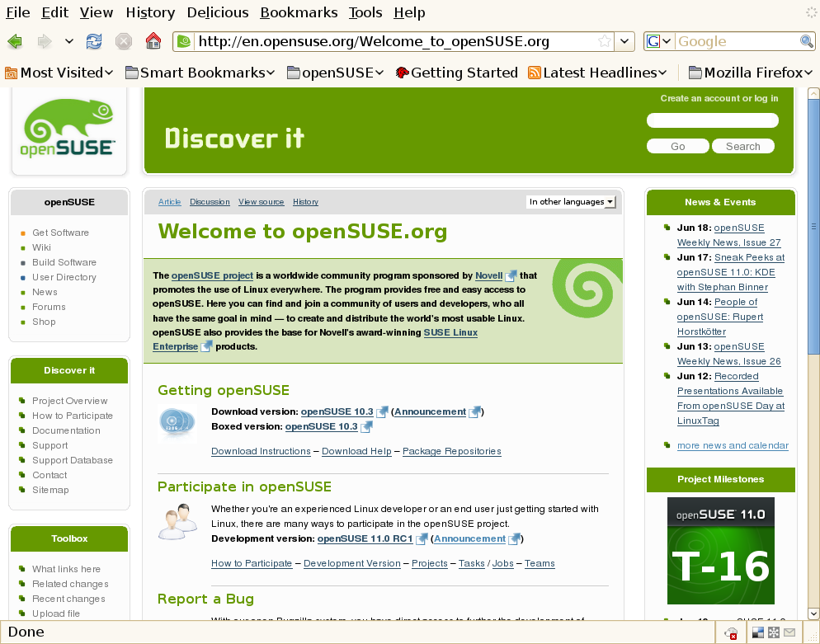The height and width of the screenshot is (644, 820).
Task: Go to the browser Home page
Action: [153, 41]
